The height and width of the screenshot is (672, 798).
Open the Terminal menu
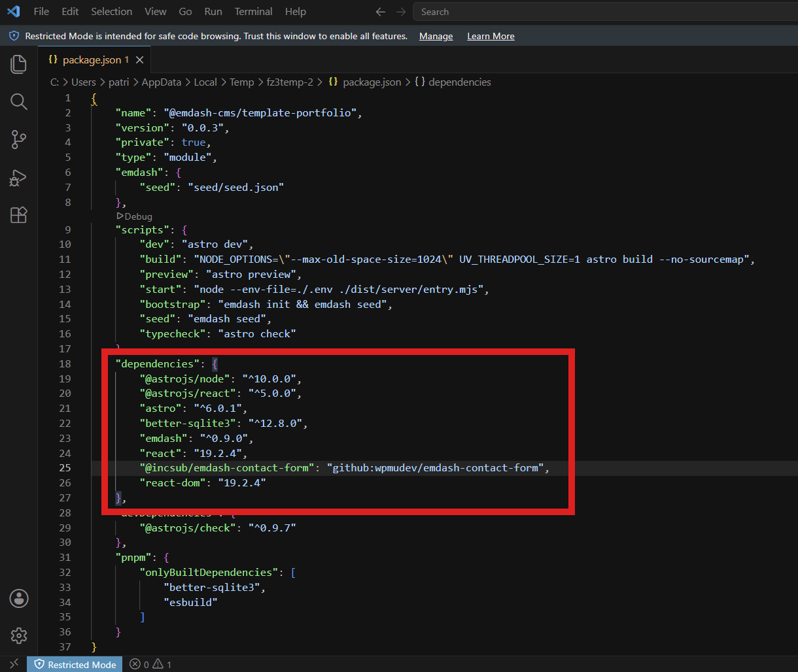[254, 12]
